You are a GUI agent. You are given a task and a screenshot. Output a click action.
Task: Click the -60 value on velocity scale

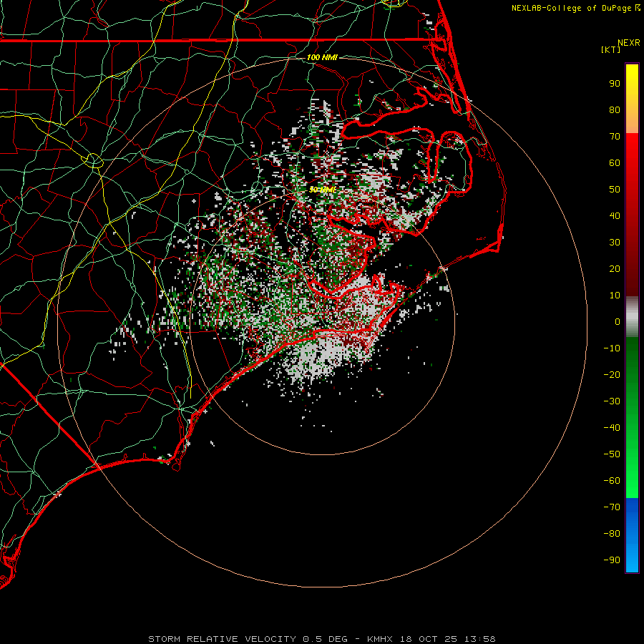[x=612, y=481]
